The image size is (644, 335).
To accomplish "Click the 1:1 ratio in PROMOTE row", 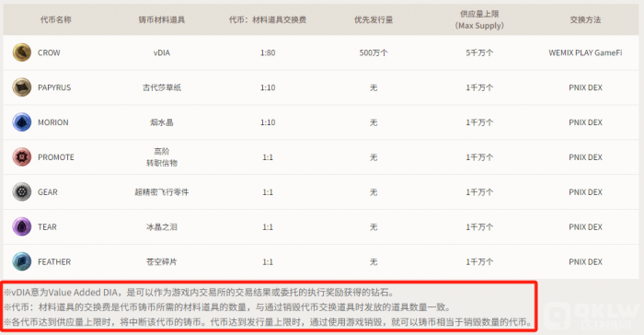I will [x=268, y=157].
